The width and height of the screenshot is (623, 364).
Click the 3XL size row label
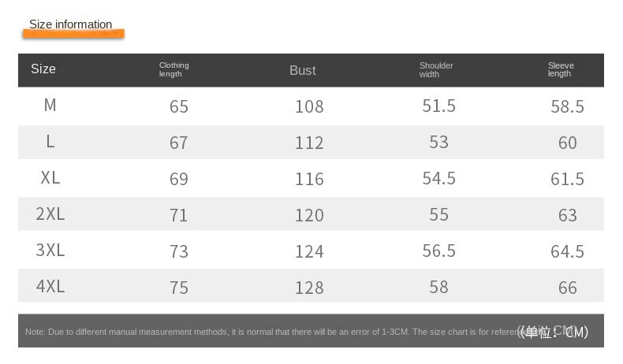[50, 251]
